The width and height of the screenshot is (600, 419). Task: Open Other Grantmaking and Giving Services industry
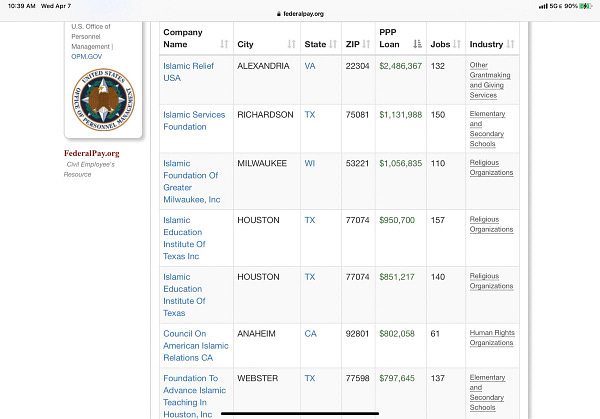490,80
